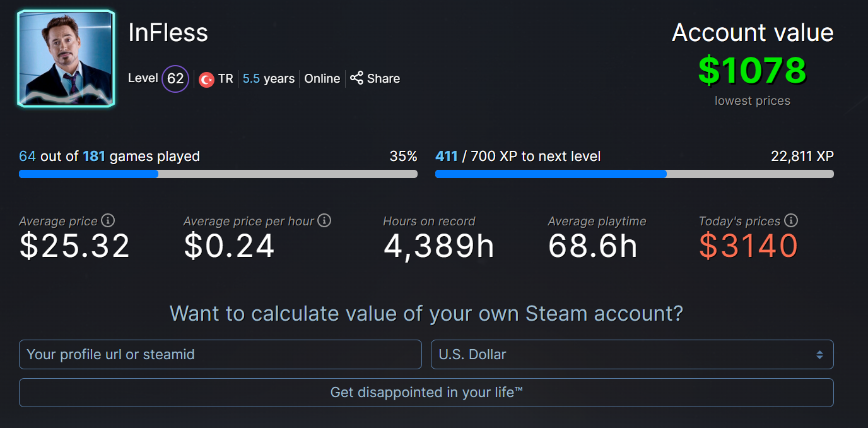Screen dimensions: 868x428
Task: Click the currency dropdown arrows
Action: 819,355
